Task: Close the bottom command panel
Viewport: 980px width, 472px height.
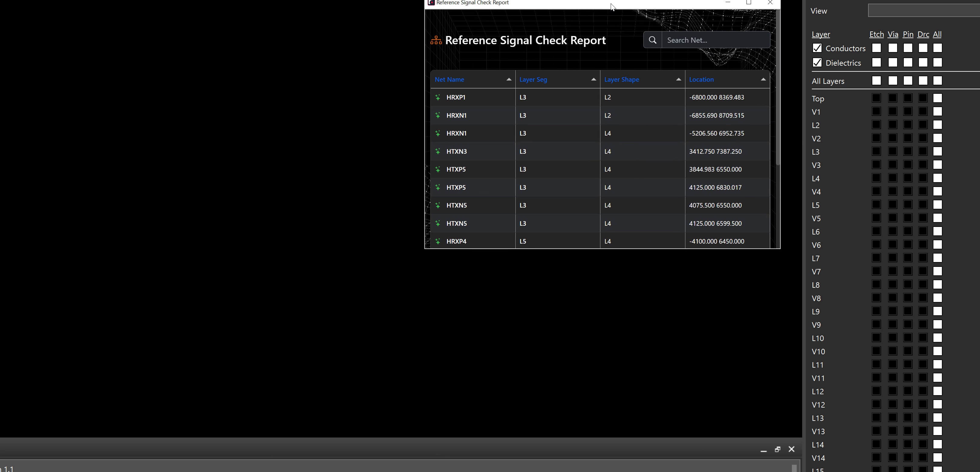Action: tap(792, 450)
